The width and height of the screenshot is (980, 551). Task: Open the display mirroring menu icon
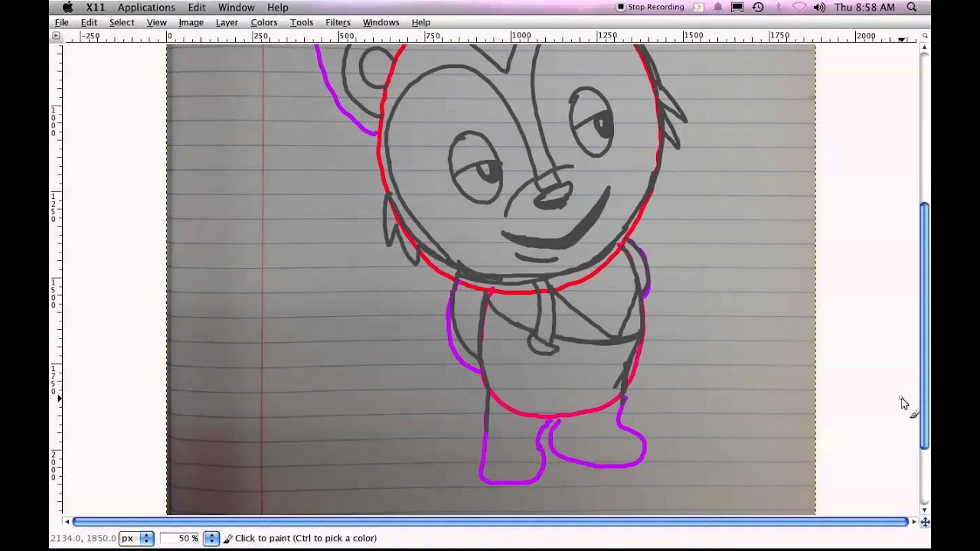click(x=737, y=7)
